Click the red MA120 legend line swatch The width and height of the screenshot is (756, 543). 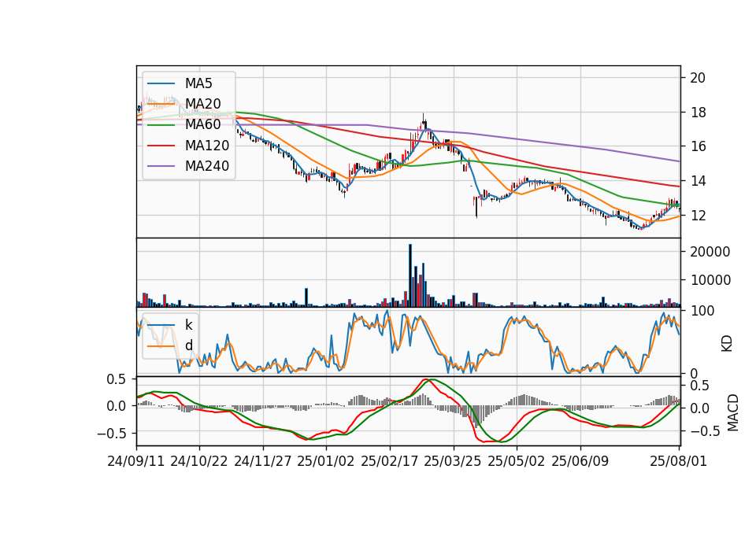161,146
